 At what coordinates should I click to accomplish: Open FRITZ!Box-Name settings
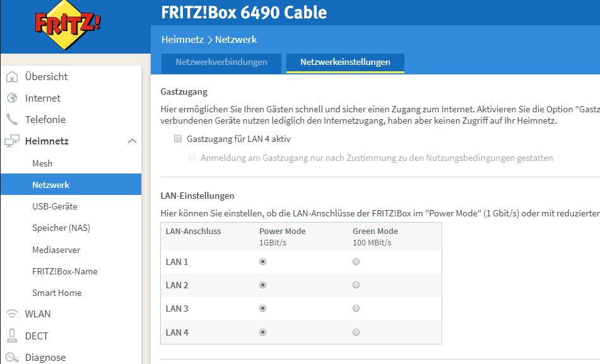[x=64, y=271]
